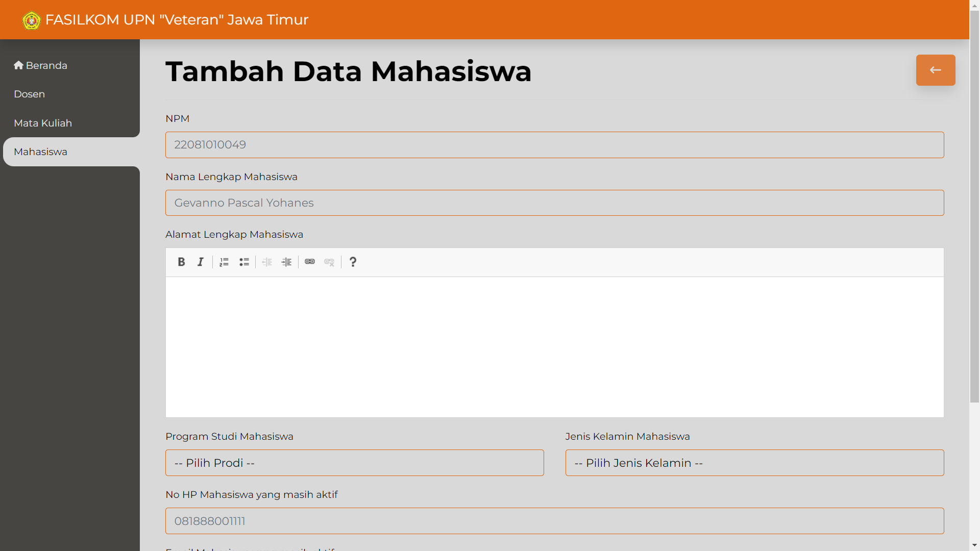The image size is (980, 551).
Task: Insert numbered list in address editor
Action: 224,262
